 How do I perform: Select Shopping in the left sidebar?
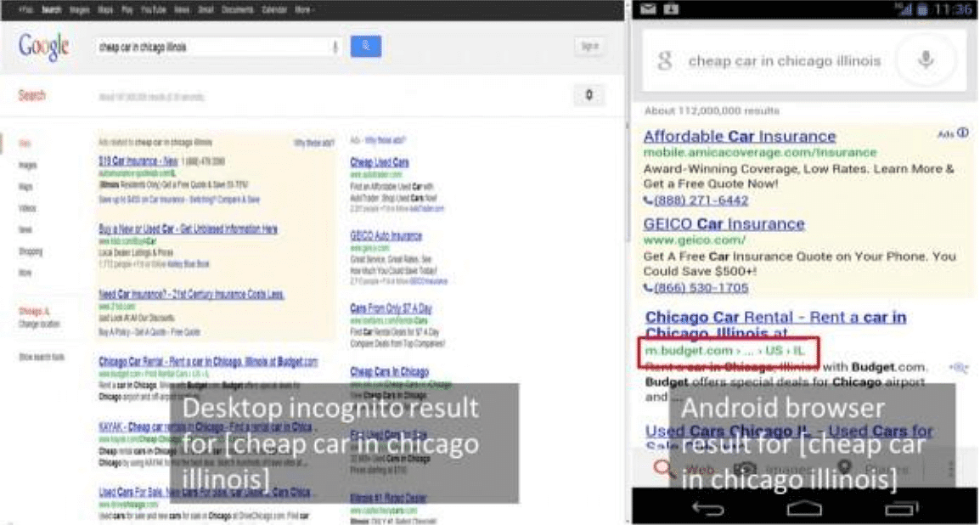pyautogui.click(x=31, y=251)
